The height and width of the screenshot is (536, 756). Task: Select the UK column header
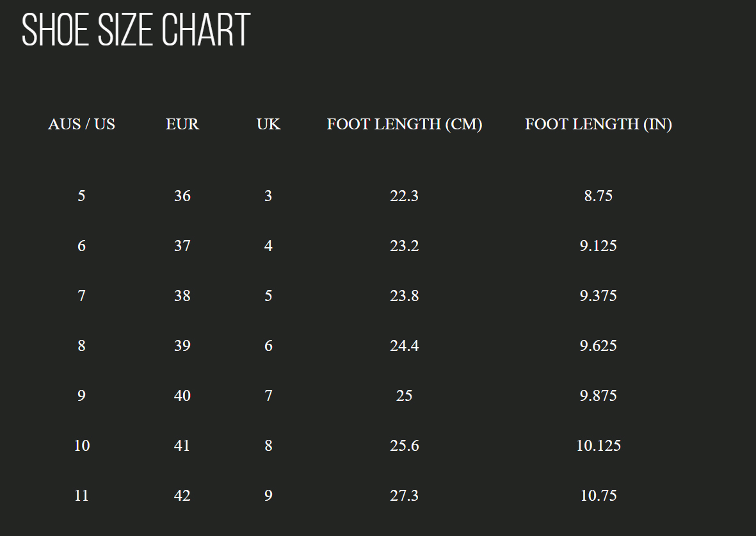[268, 124]
